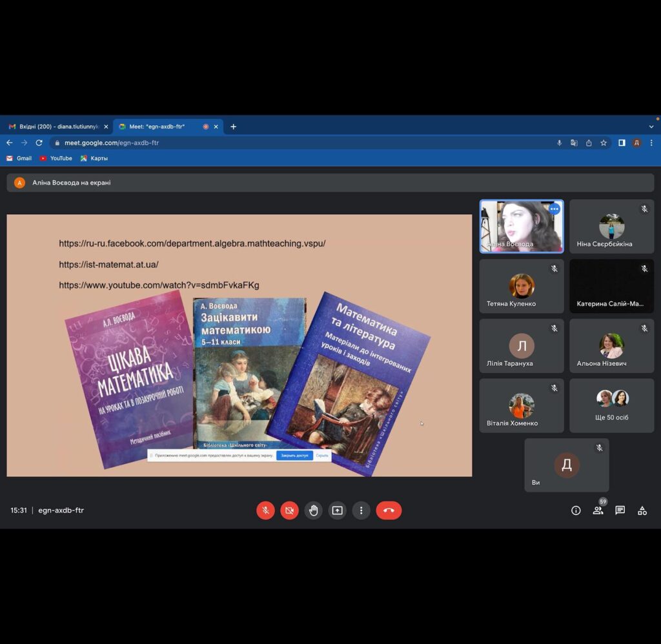Click the Цікава математика book cover
The width and height of the screenshot is (661, 644).
point(129,380)
